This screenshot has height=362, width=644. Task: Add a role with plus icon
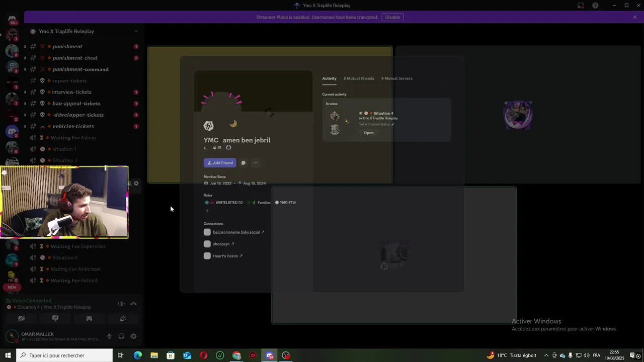click(207, 211)
